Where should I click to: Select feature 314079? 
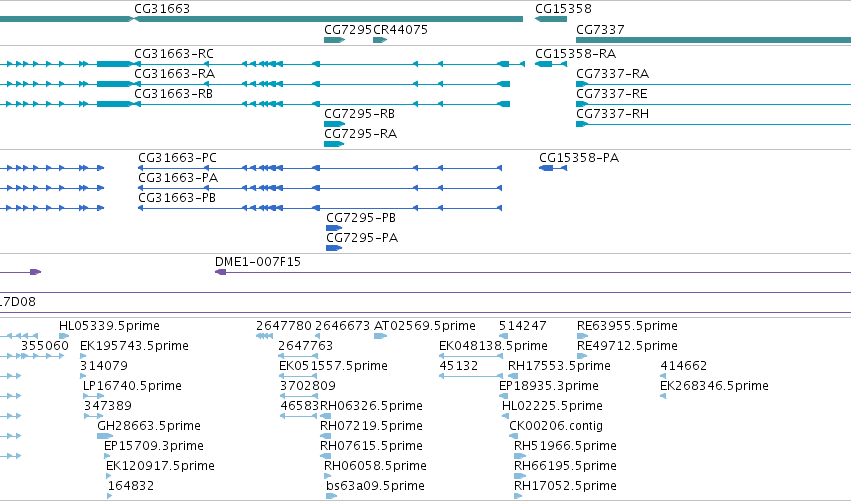[104, 366]
